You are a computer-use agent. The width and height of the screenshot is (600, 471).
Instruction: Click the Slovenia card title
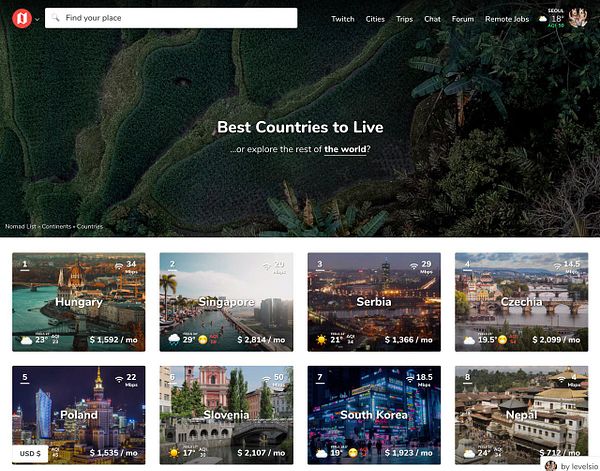coord(227,415)
